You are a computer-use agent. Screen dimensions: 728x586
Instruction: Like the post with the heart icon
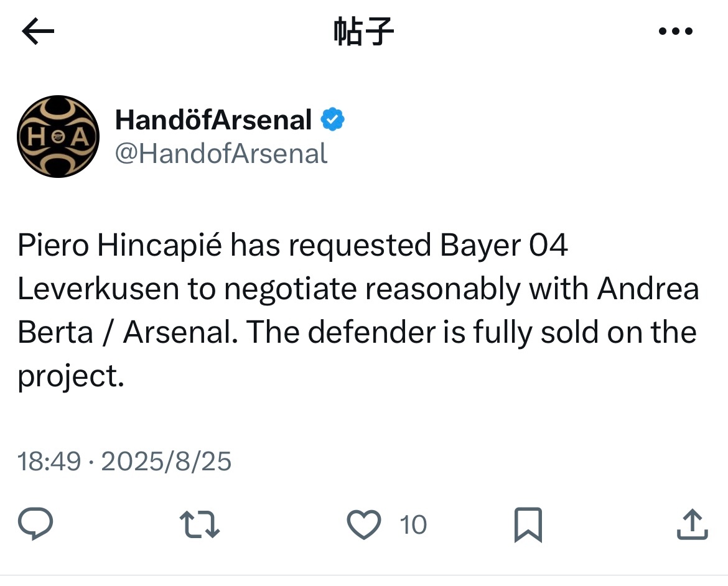click(x=363, y=524)
